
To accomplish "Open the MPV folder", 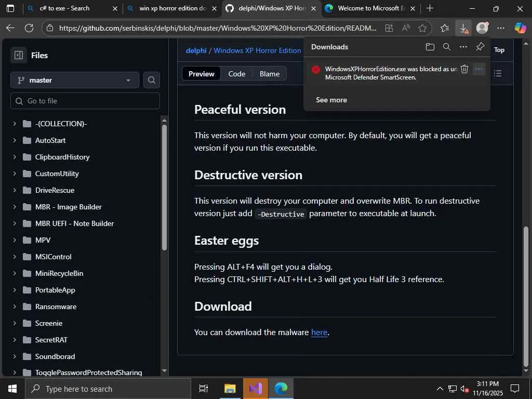I will point(43,240).
